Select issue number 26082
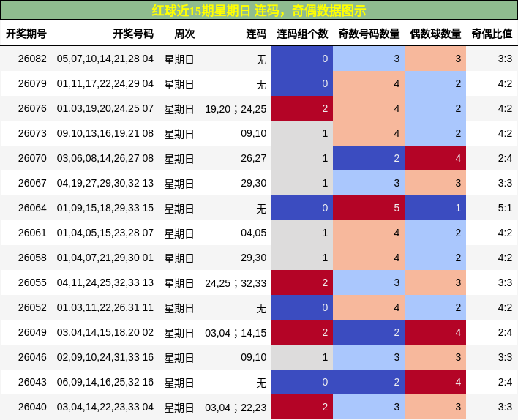518x420 pixels. (x=32, y=59)
